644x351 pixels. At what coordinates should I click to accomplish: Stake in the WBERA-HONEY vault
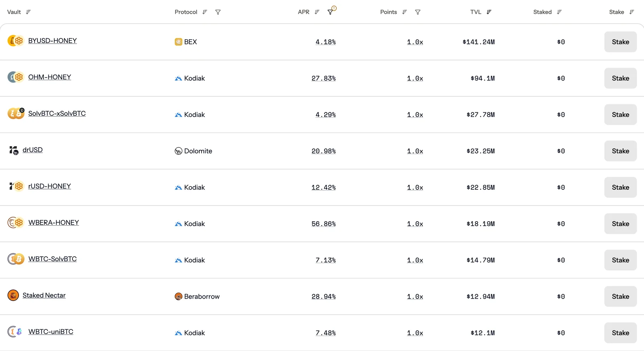(x=620, y=224)
